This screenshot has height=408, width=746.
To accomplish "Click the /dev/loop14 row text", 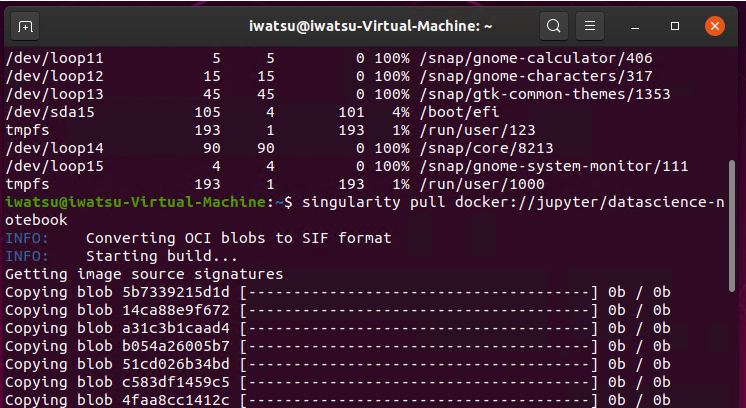I will click(x=279, y=148).
